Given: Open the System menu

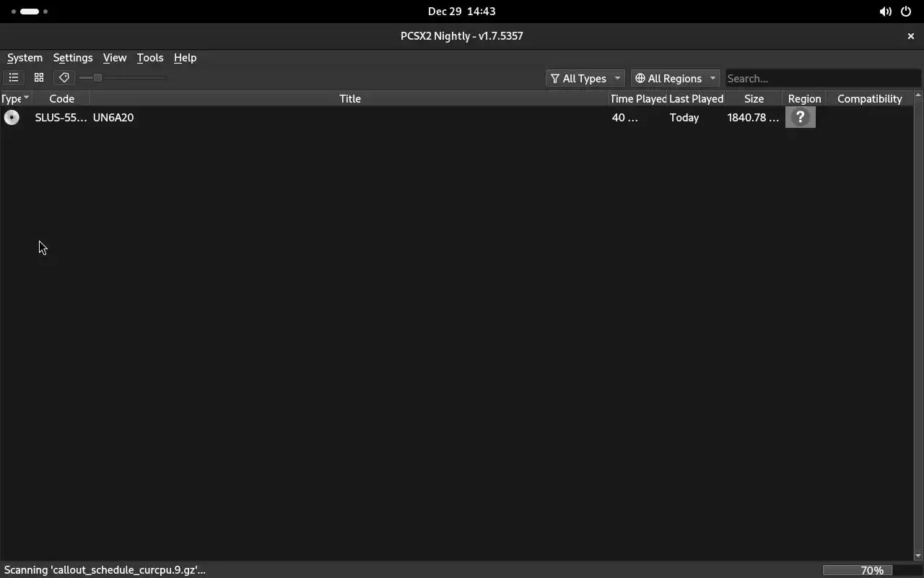Looking at the screenshot, I should tap(25, 58).
